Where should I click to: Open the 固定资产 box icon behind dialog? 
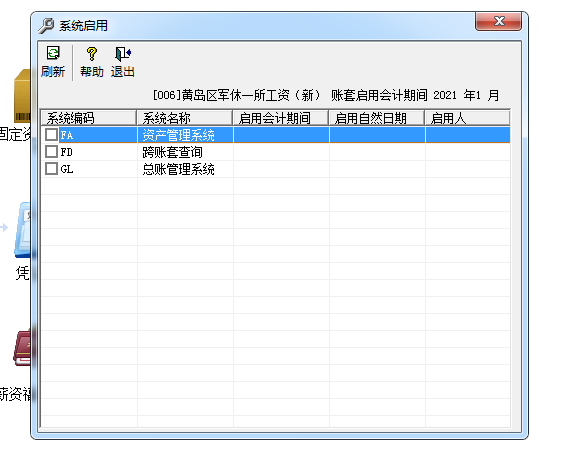(x=22, y=96)
